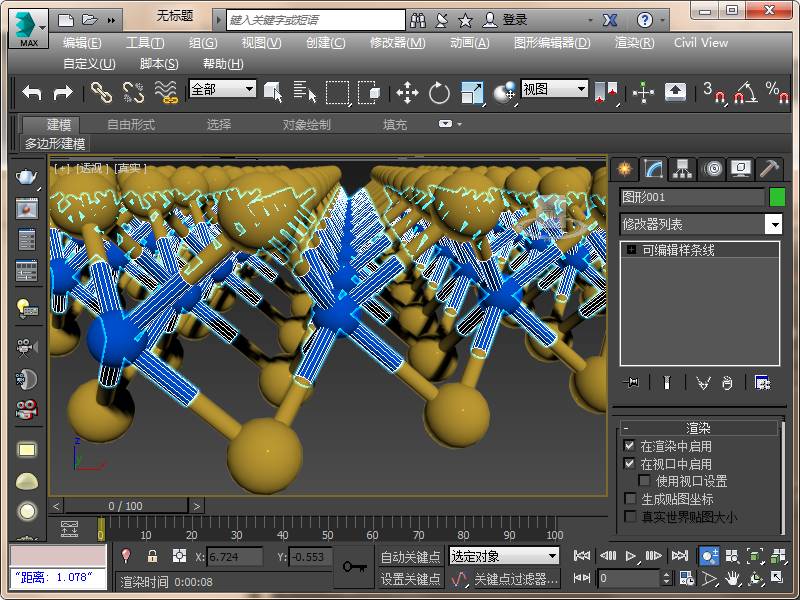Select the Select and Rotate tool
Screen dimensions: 800x600
pos(439,93)
